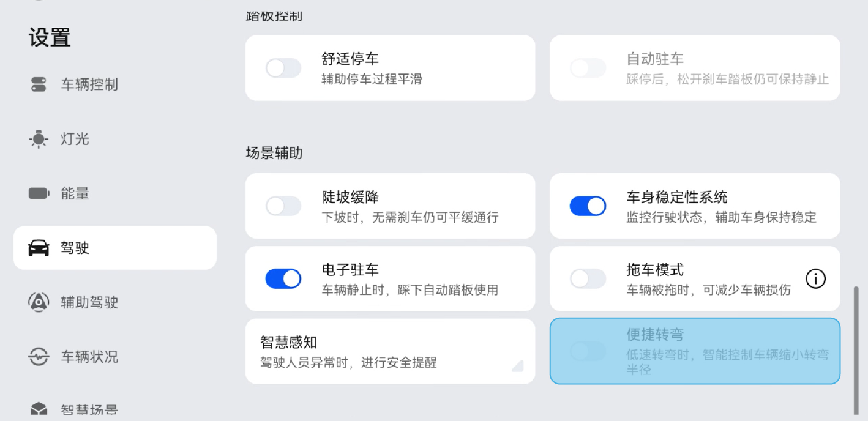Open the 智慧感知 settings card
The width and height of the screenshot is (868, 421).
click(390, 351)
